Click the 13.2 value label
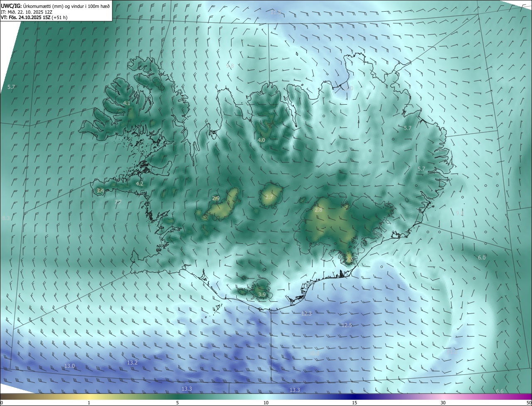This screenshot has width=532, height=406. pos(132,362)
